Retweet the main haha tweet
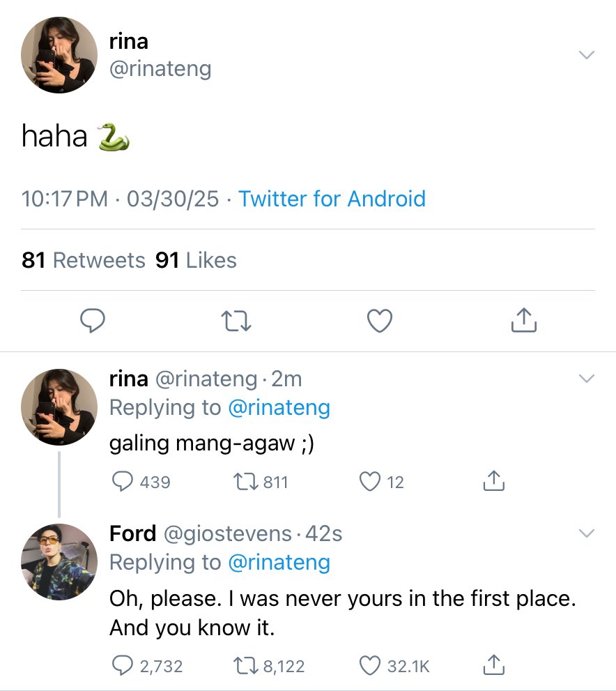Viewport: 616px width, 691px height. 236,321
